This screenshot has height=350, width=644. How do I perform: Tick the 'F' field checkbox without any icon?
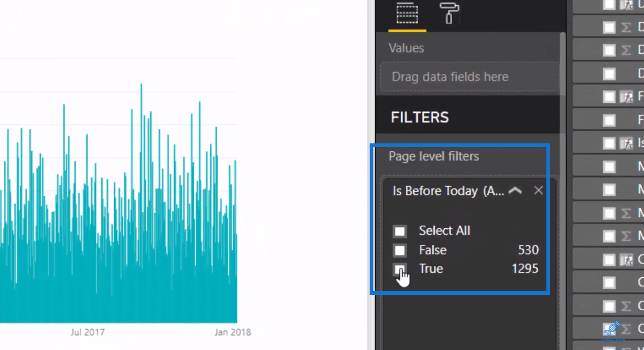(610, 120)
